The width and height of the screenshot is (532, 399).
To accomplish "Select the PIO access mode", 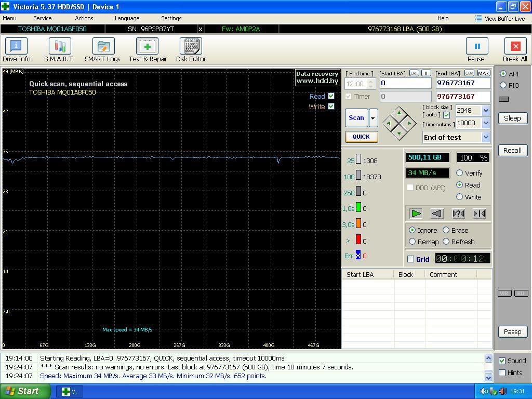I will pyautogui.click(x=503, y=85).
